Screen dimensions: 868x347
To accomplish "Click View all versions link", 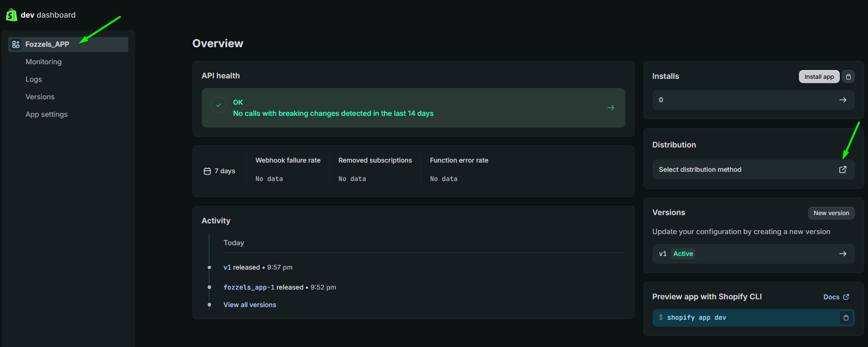I will click(249, 305).
